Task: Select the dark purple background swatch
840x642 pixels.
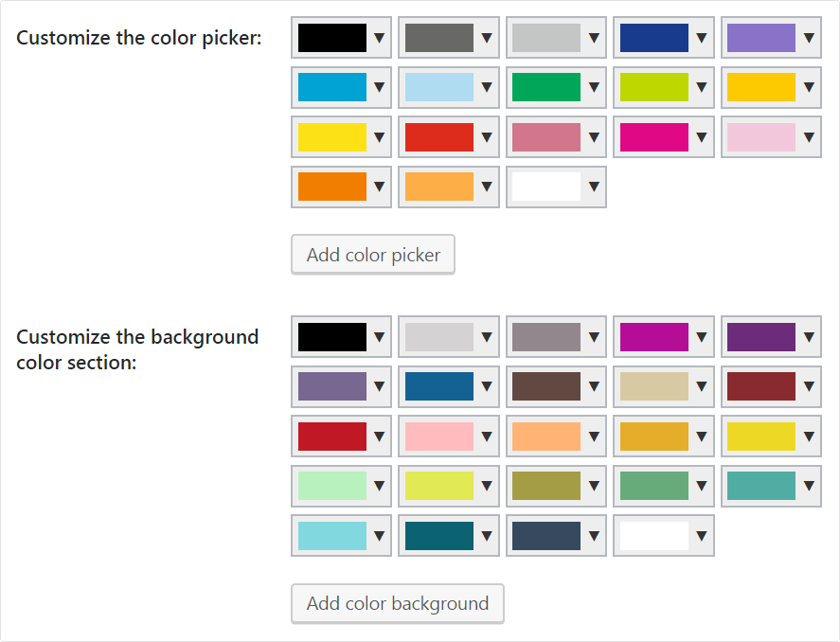Action: (x=761, y=336)
